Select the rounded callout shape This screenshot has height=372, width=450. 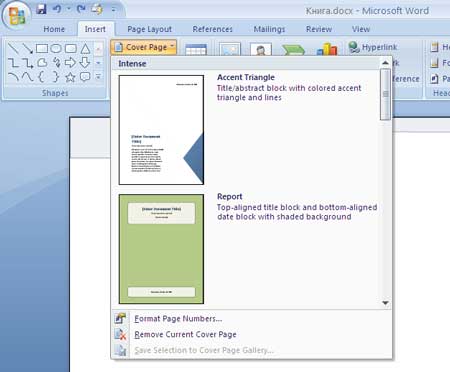85,77
